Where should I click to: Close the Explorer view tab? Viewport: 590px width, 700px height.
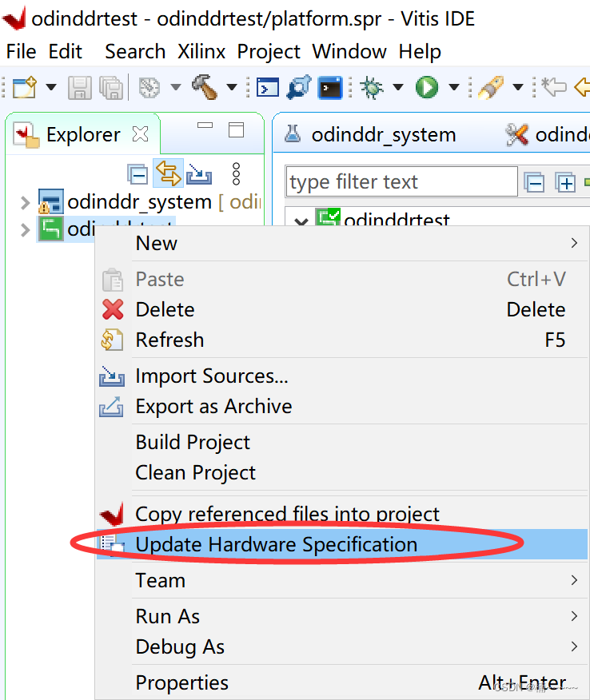pos(140,134)
